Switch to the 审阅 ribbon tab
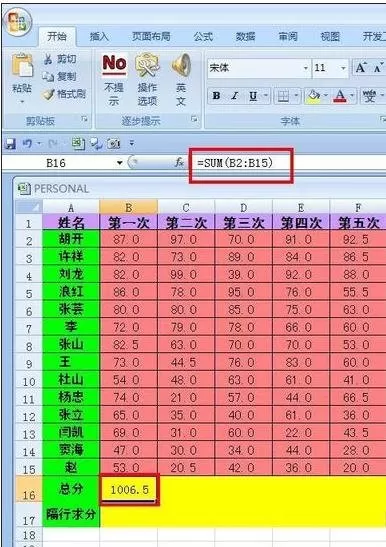 (288, 36)
